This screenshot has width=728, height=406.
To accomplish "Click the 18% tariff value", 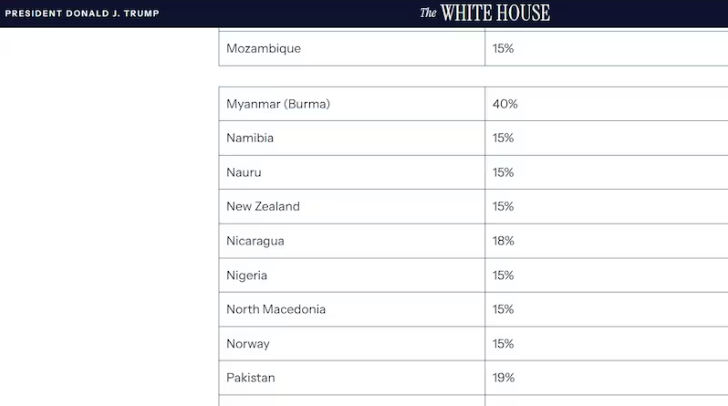I will (x=503, y=241).
